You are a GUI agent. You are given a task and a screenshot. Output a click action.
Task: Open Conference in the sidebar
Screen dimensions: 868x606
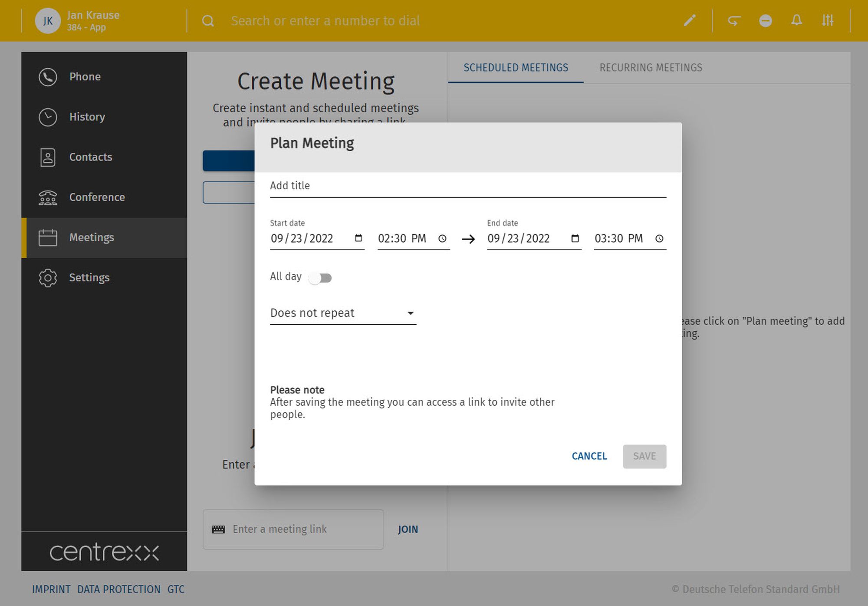pyautogui.click(x=97, y=197)
